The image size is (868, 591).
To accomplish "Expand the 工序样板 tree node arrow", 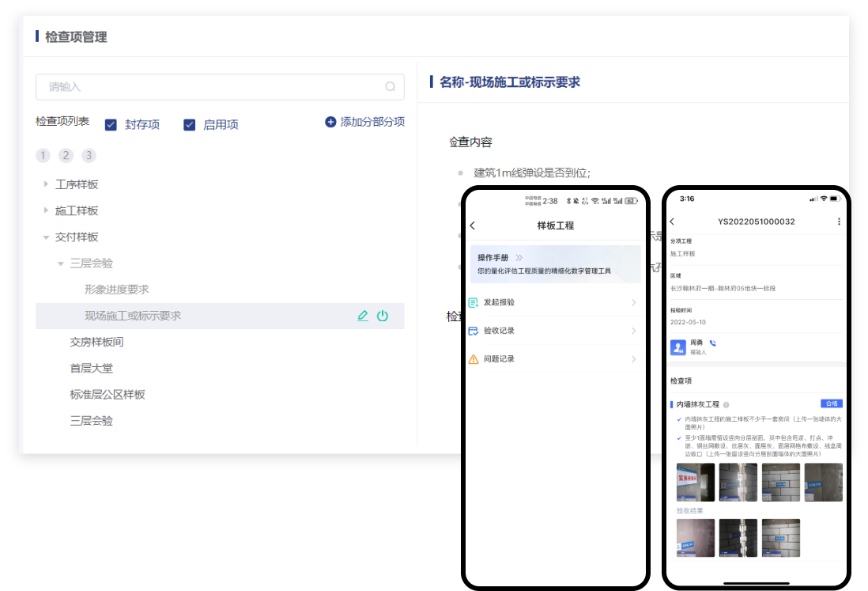I will (x=46, y=184).
